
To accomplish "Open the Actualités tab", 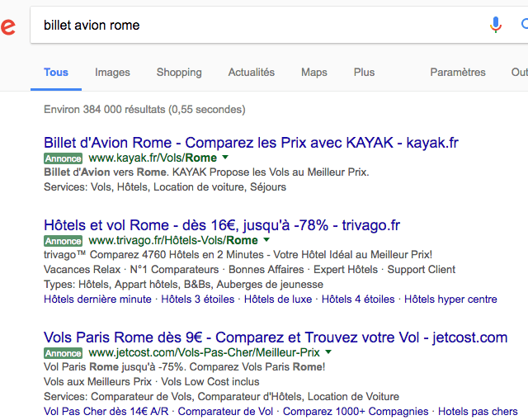I will coord(251,72).
